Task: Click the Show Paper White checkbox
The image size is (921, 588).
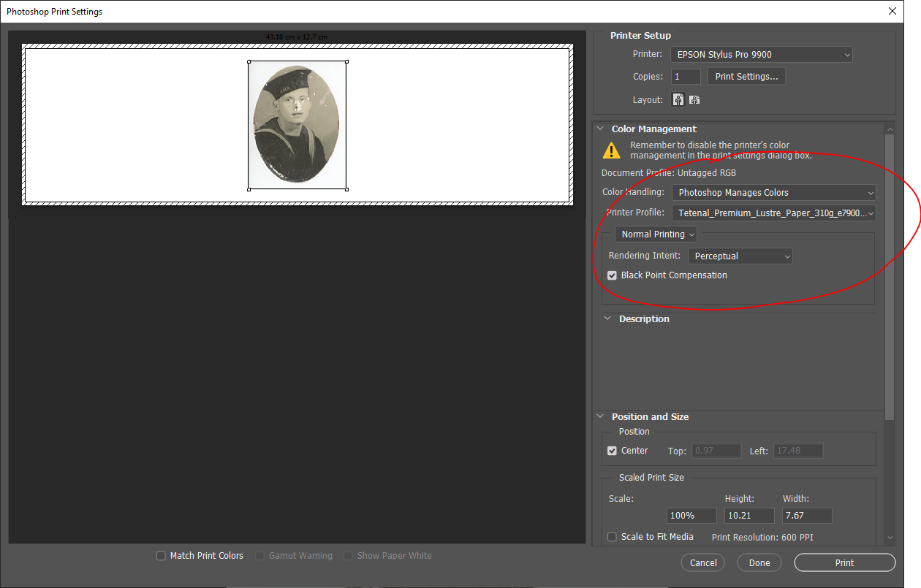Action: click(349, 556)
